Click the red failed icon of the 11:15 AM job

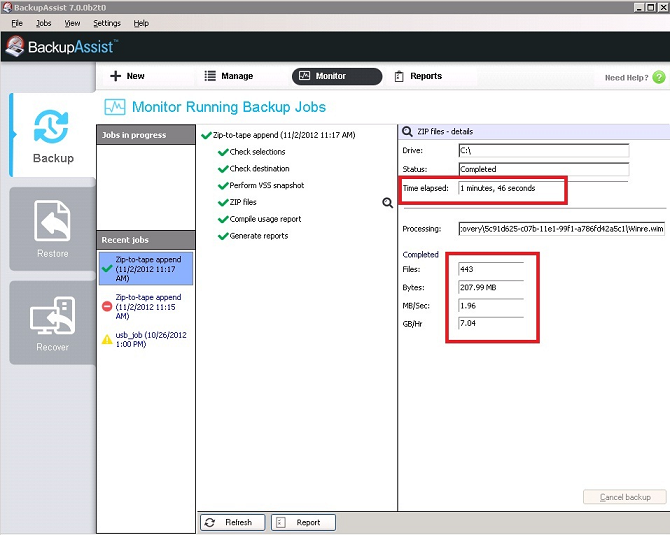(107, 306)
